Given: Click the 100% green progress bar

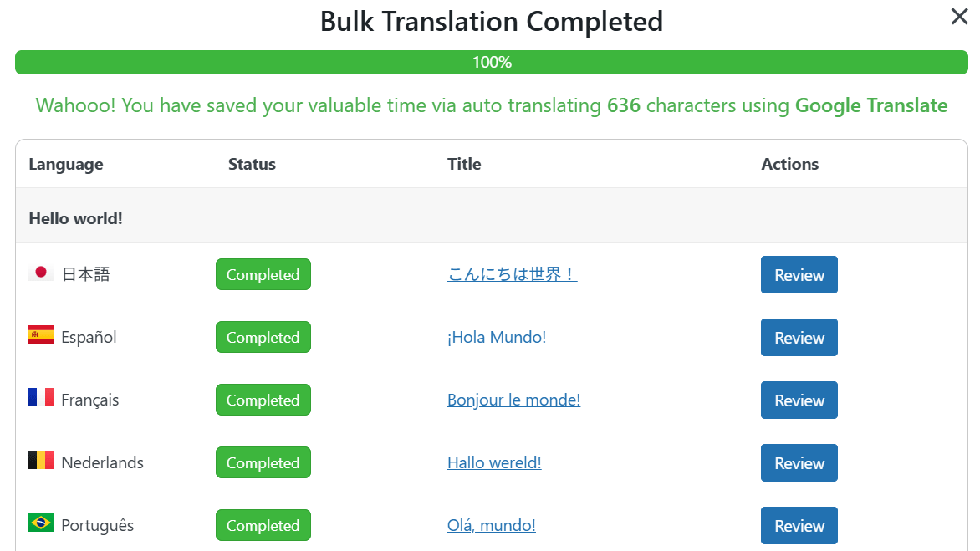Looking at the screenshot, I should (491, 63).
